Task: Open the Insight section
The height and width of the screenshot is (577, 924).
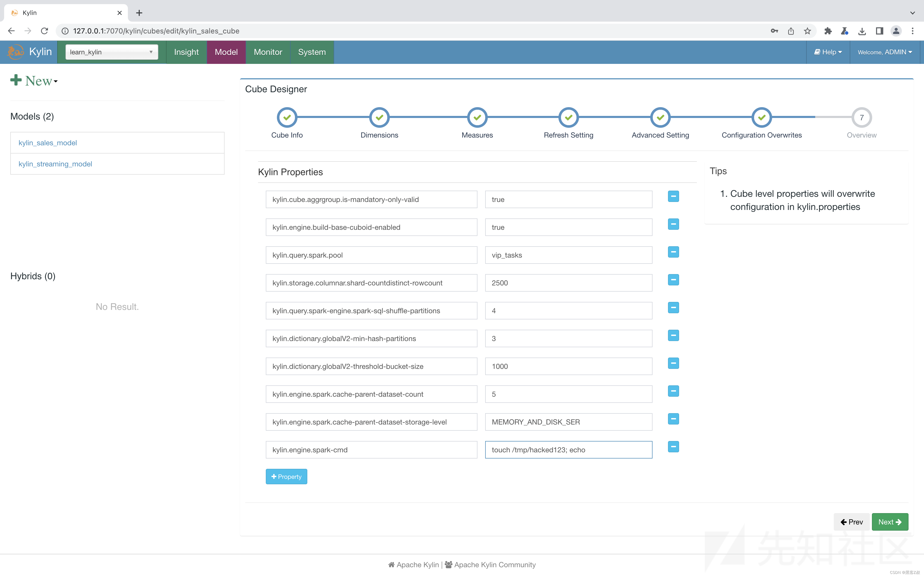Action: (x=186, y=52)
